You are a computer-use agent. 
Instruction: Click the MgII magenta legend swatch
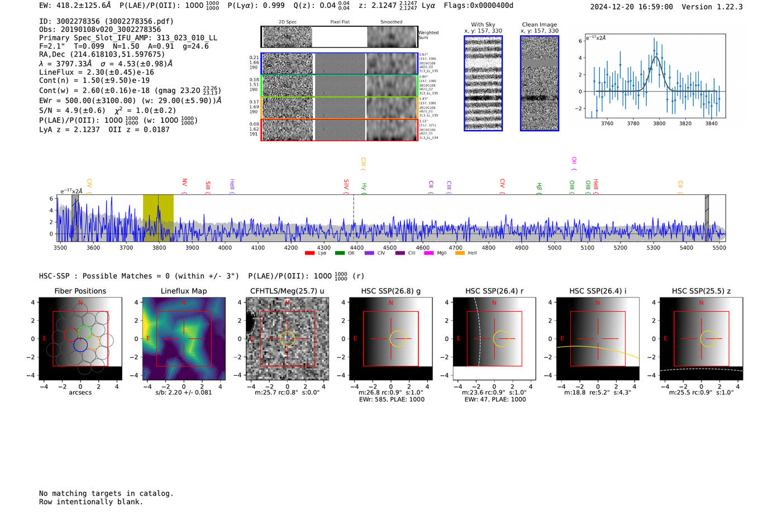click(x=429, y=253)
